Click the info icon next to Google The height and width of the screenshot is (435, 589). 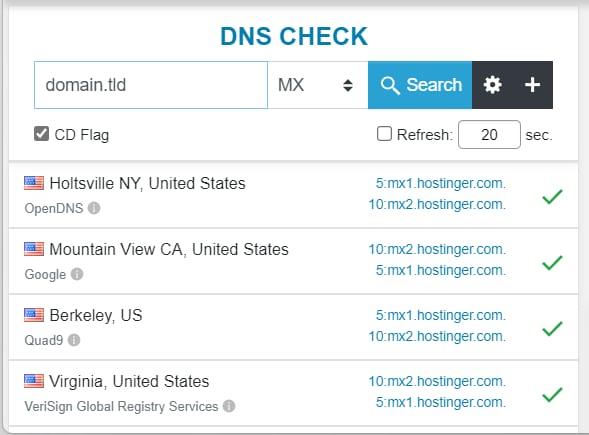coord(77,274)
